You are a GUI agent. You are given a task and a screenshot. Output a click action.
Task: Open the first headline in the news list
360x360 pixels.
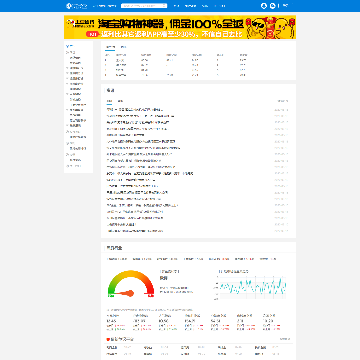click(135, 109)
